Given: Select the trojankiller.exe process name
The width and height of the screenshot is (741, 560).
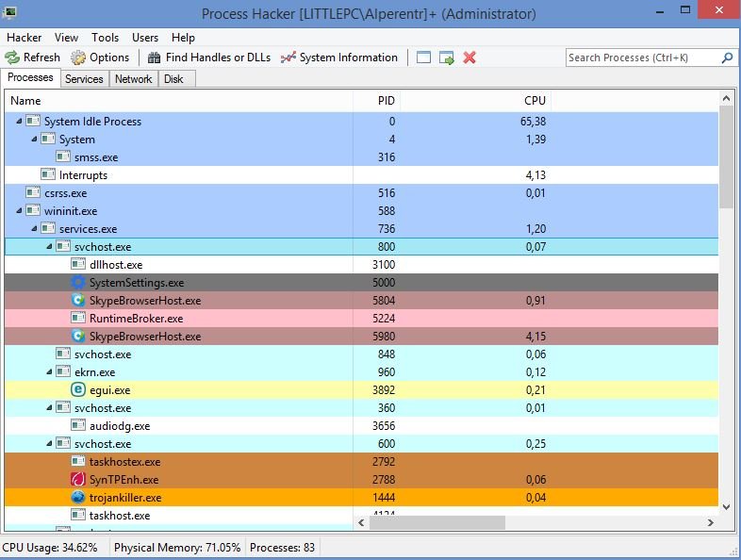Looking at the screenshot, I should click(x=125, y=498).
